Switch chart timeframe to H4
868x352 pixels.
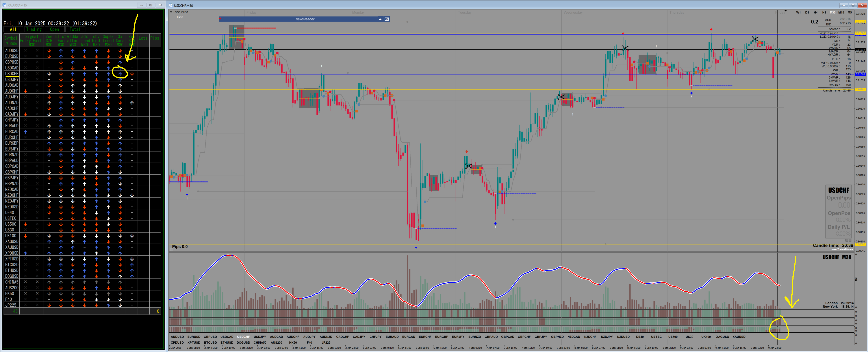815,13
